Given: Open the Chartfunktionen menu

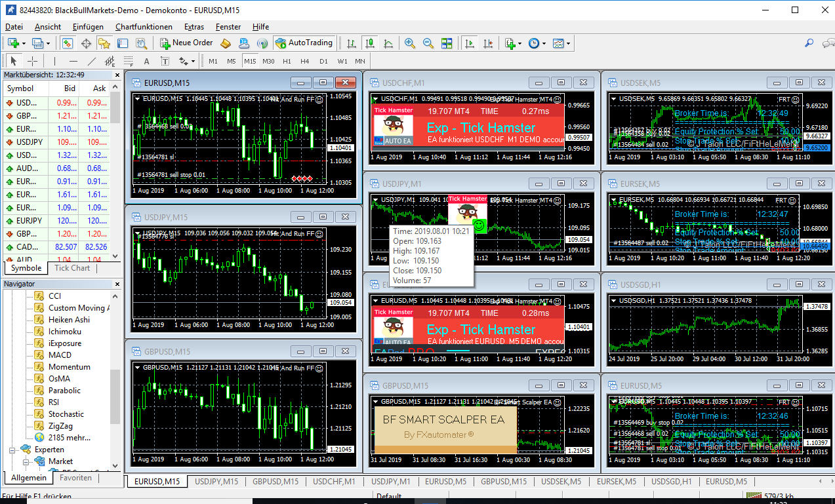Looking at the screenshot, I should [144, 27].
